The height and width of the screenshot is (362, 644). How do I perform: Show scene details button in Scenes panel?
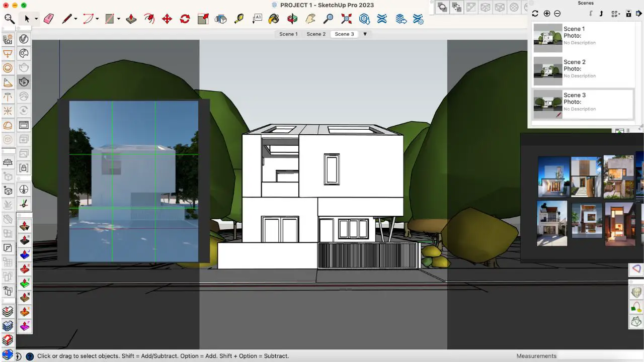[x=629, y=14]
